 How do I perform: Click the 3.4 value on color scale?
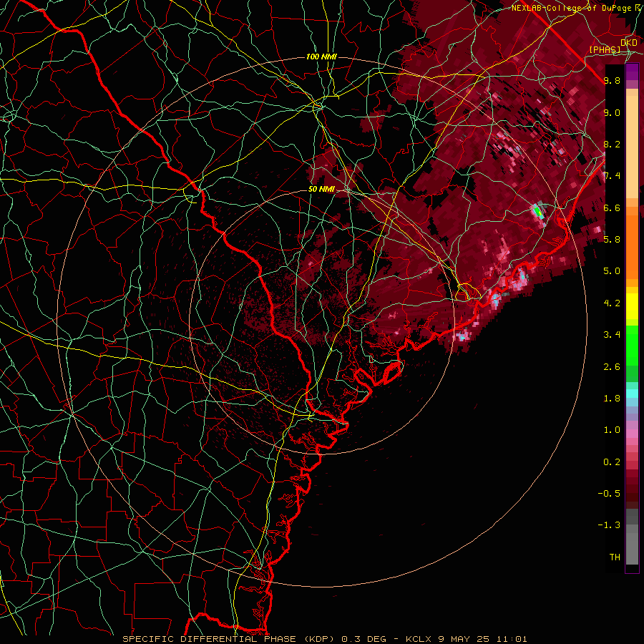[x=612, y=335]
